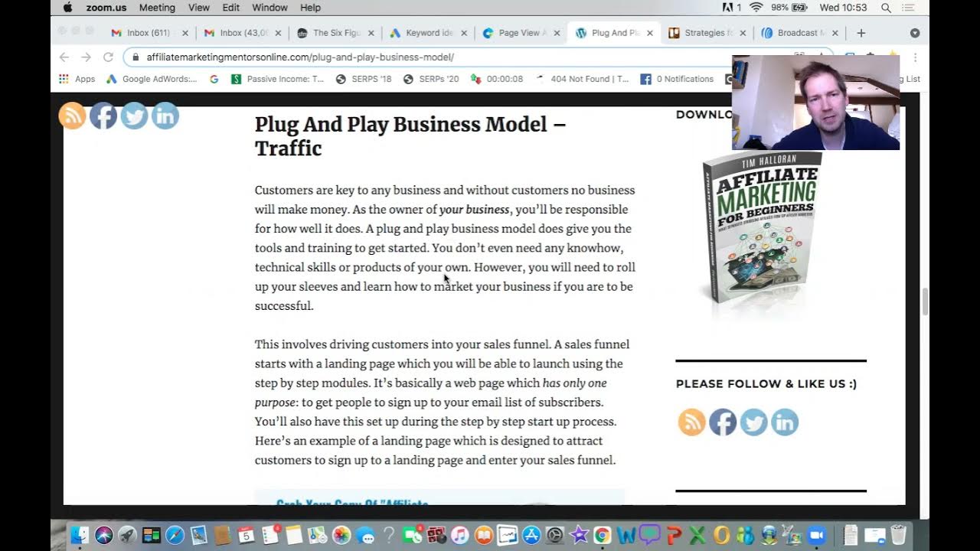Click sidebar Twitter follow icon

753,422
